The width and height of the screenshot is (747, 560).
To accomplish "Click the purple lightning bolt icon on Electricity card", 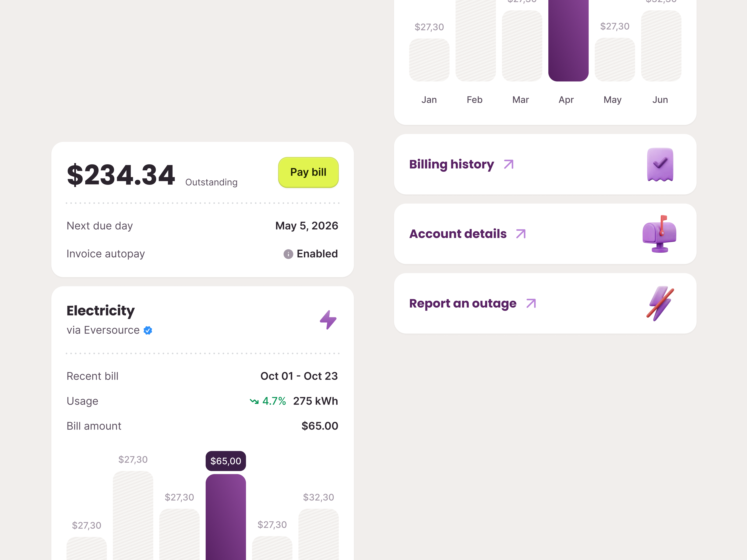I will [x=328, y=319].
